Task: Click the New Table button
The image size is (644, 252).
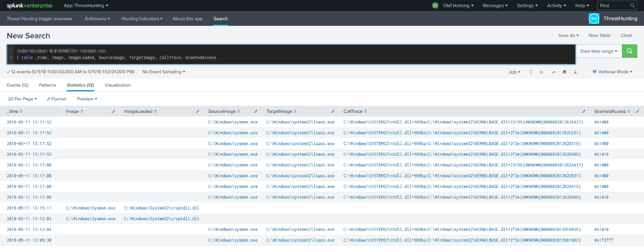Action: click(x=599, y=35)
